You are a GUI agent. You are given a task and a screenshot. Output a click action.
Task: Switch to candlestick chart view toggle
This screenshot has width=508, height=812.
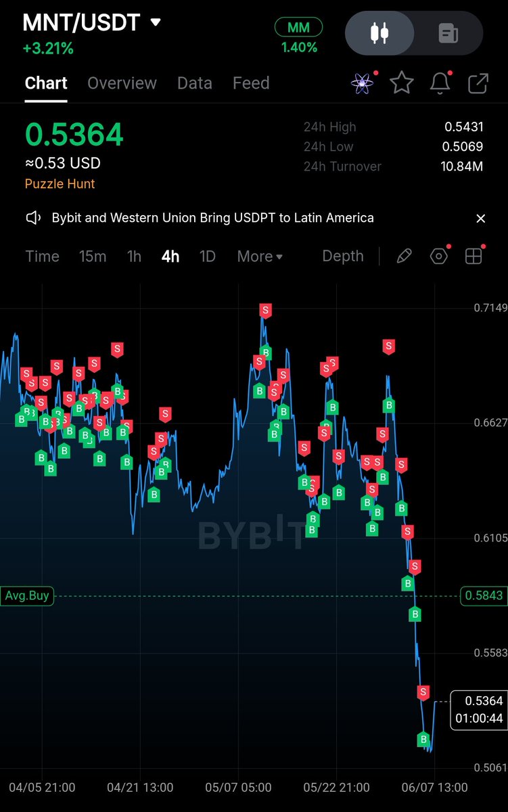click(x=380, y=32)
